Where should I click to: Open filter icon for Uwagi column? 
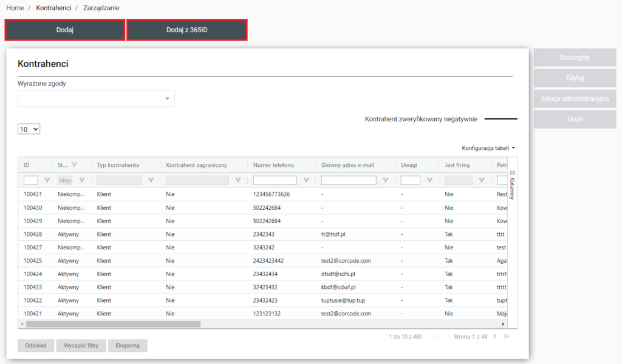(429, 180)
